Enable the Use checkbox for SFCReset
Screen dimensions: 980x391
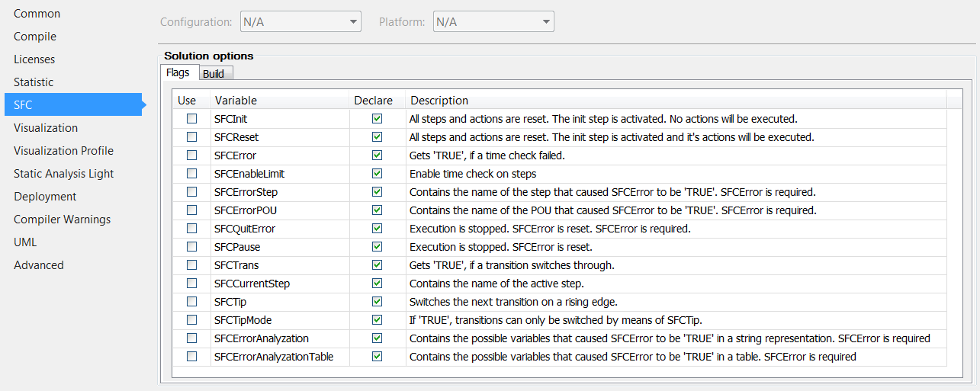point(191,137)
